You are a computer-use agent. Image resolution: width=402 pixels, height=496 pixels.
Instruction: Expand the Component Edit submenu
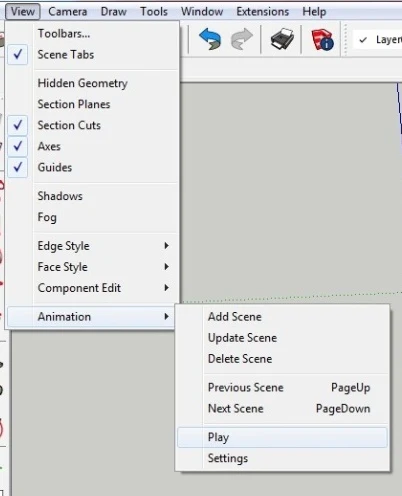(x=90, y=288)
